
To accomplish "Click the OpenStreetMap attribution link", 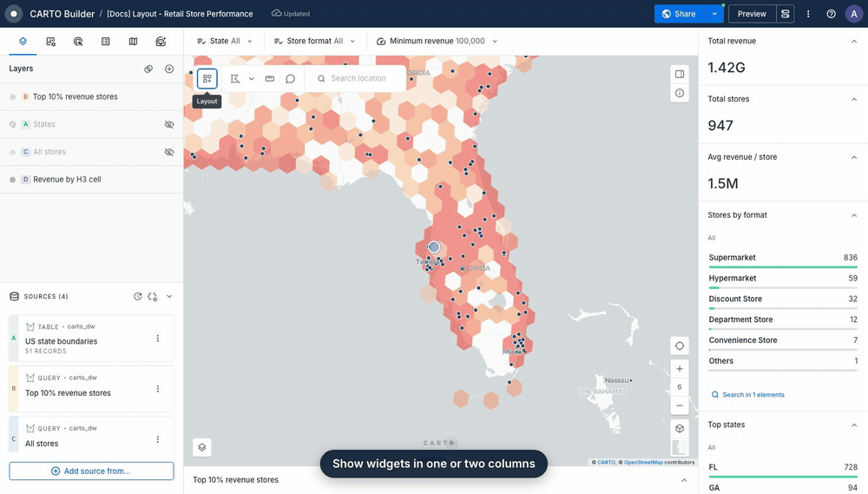I will pyautogui.click(x=643, y=463).
